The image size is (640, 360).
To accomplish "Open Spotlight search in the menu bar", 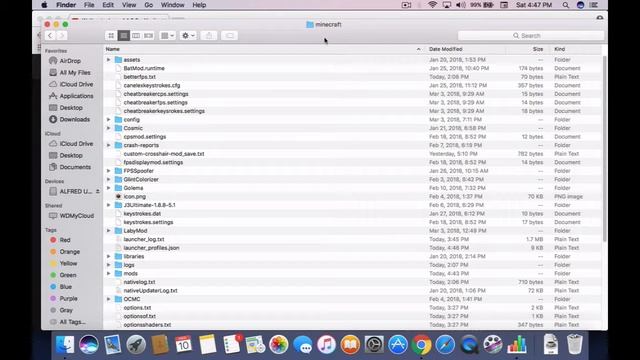I will (565, 5).
